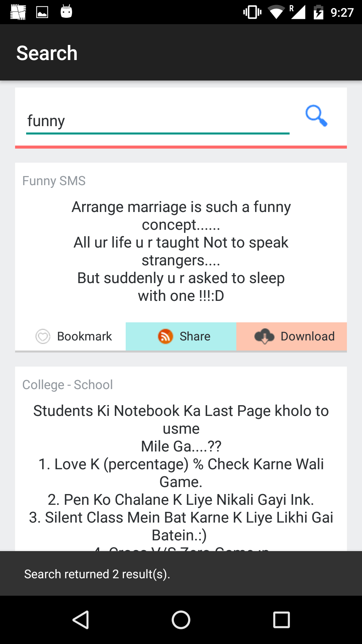
Task: Click the Download button
Action: click(292, 336)
